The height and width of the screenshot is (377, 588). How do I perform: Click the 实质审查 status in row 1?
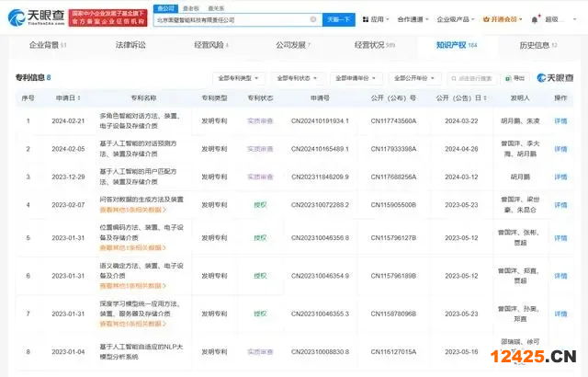coord(260,120)
